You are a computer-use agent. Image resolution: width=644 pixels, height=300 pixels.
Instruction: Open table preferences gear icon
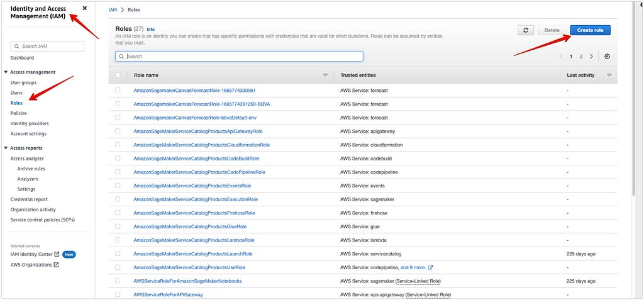(x=607, y=57)
